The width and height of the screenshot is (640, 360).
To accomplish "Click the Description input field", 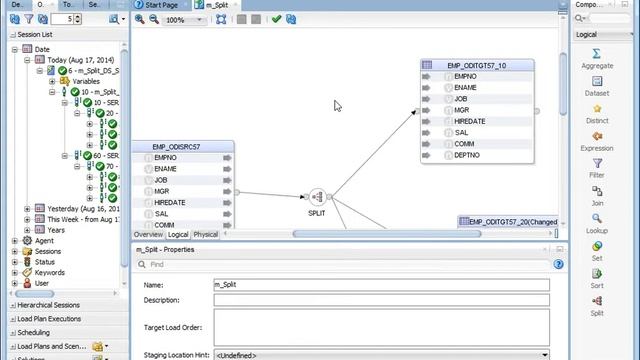I will tap(381, 300).
